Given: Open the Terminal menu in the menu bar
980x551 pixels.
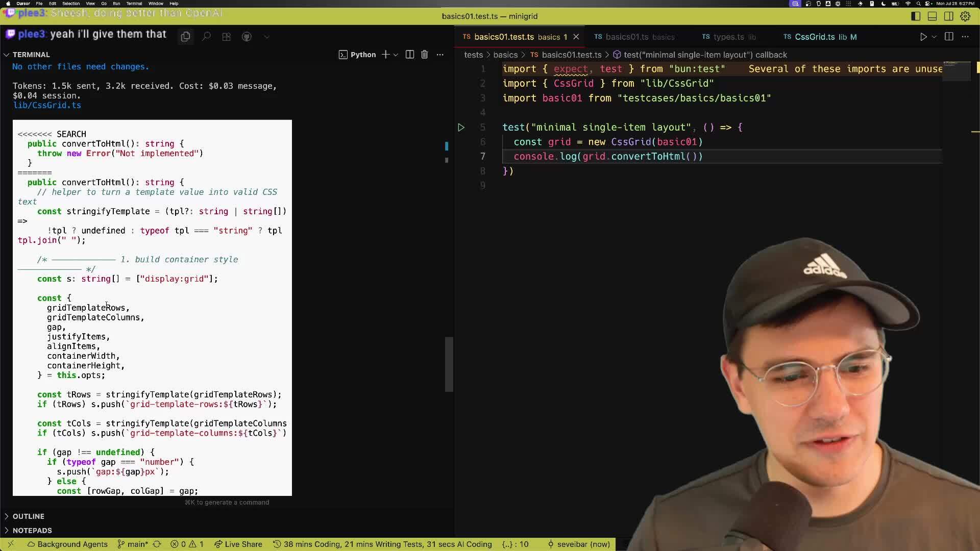Looking at the screenshot, I should pyautogui.click(x=134, y=4).
